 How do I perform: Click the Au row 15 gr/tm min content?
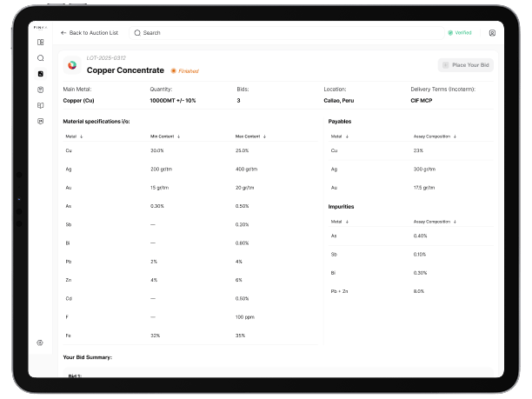click(159, 188)
